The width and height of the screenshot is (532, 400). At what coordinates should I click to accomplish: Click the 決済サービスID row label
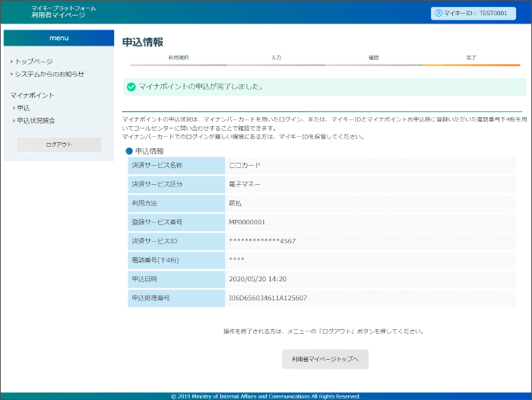[x=176, y=241]
